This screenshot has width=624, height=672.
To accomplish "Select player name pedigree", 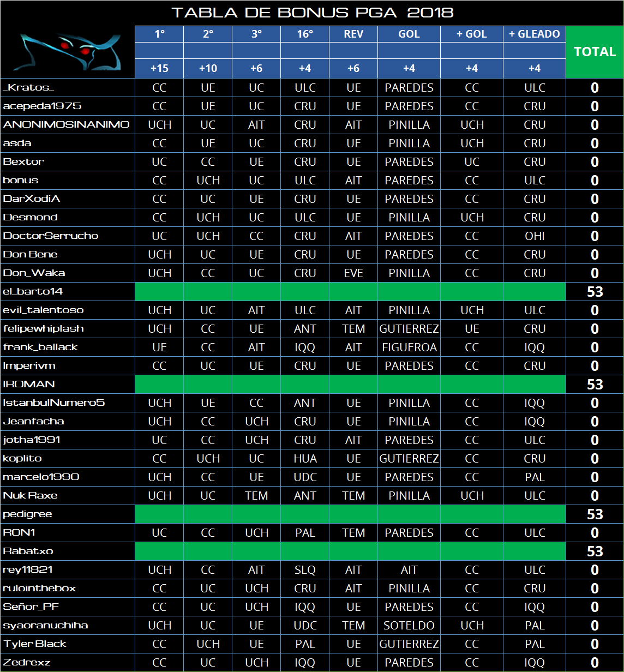I will (27, 514).
